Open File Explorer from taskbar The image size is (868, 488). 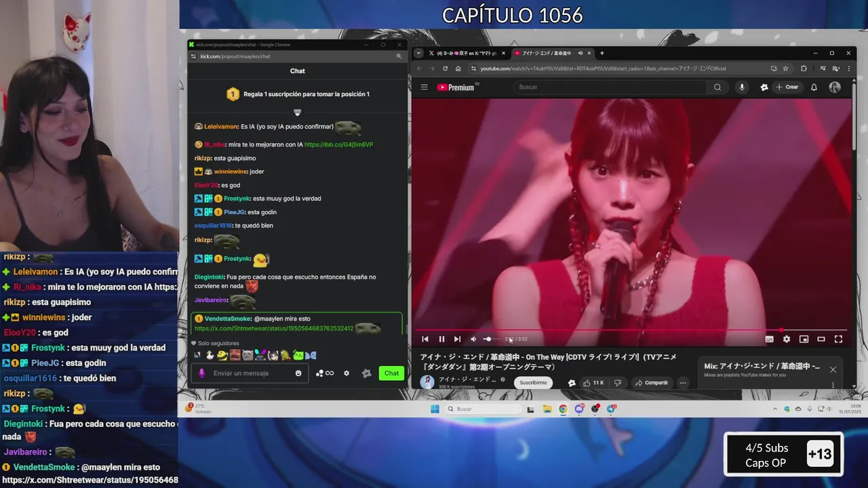547,409
